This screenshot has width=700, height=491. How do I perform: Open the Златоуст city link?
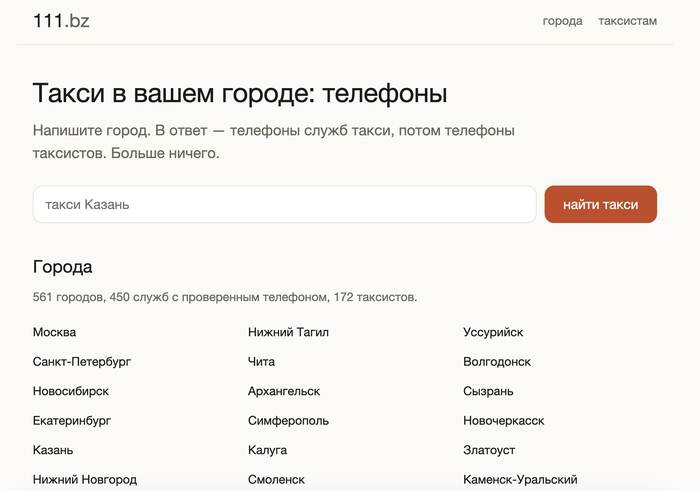pyautogui.click(x=489, y=450)
